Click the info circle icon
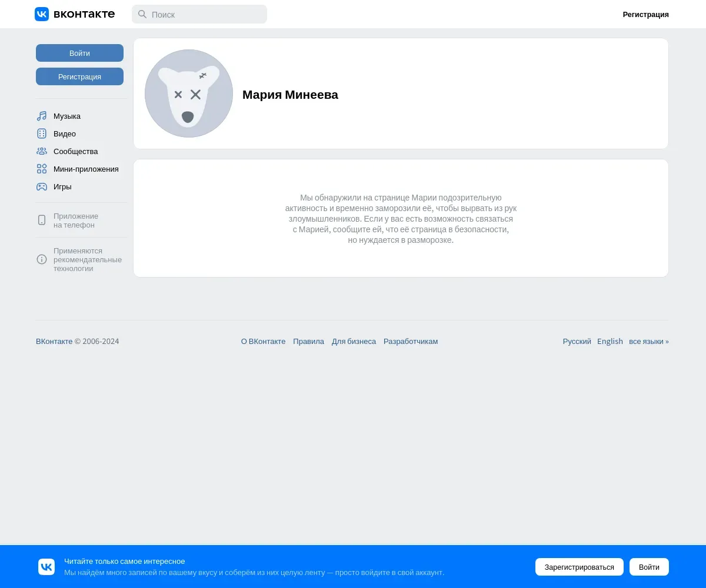The image size is (706, 588). point(42,259)
